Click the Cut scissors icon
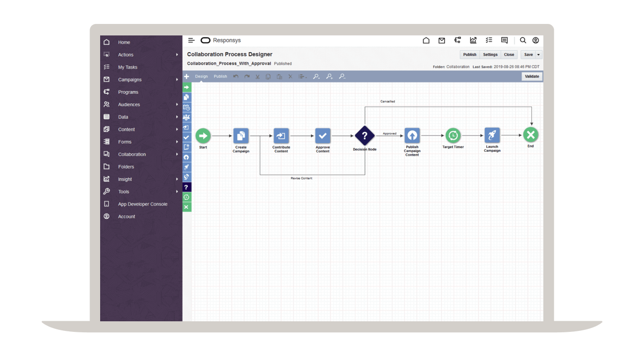The width and height of the screenshot is (644, 362). [257, 77]
